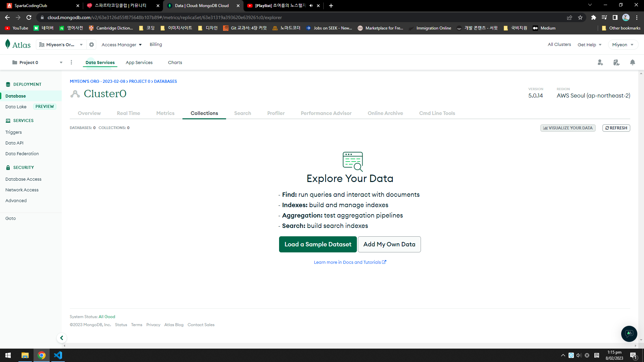644x362 pixels.
Task: Open organization settings gear icon
Action: 92,45
